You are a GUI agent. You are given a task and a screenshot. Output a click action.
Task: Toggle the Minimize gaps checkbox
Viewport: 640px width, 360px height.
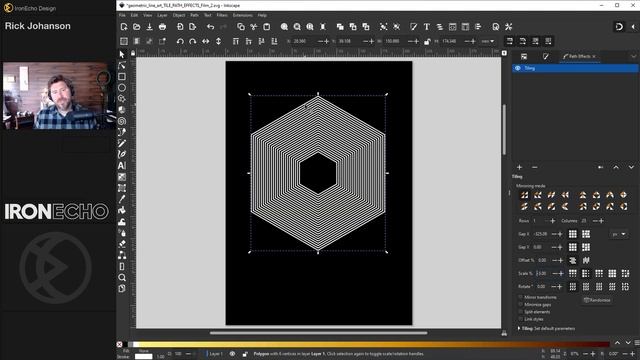click(520, 304)
